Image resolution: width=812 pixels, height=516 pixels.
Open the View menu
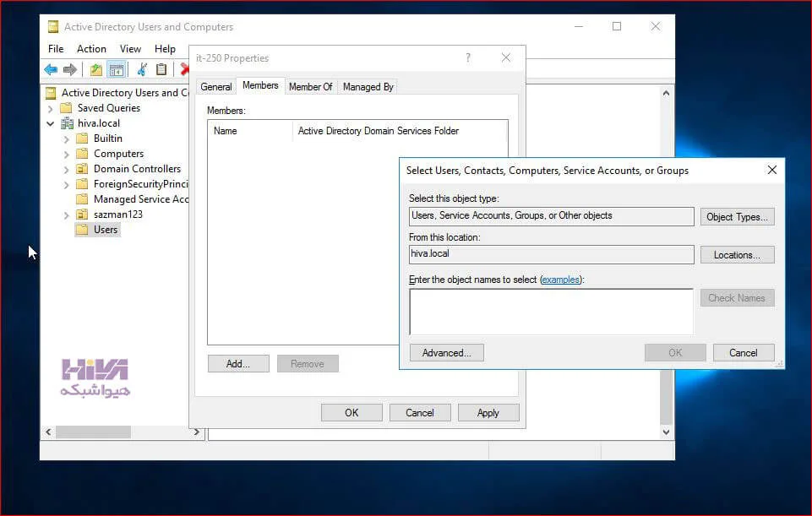(x=130, y=49)
